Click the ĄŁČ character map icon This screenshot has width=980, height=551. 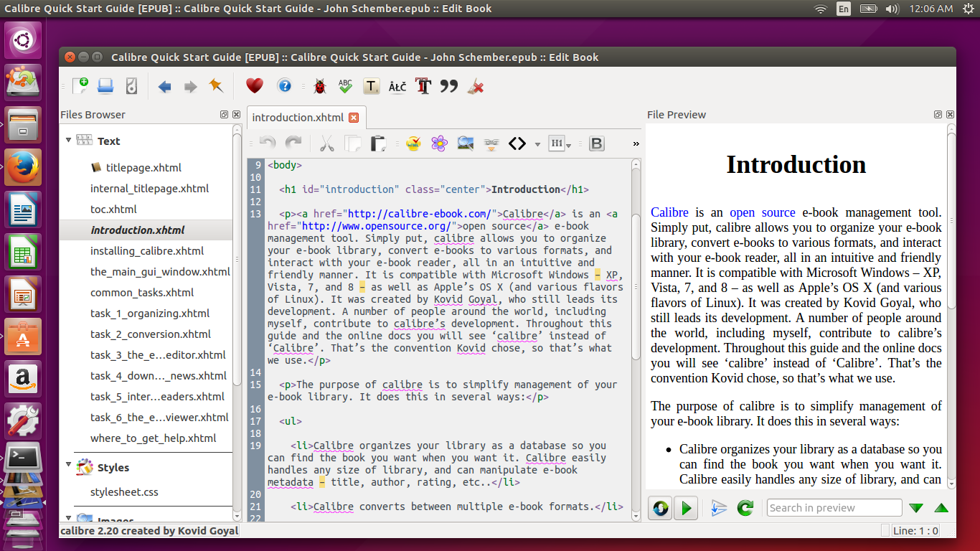397,87
